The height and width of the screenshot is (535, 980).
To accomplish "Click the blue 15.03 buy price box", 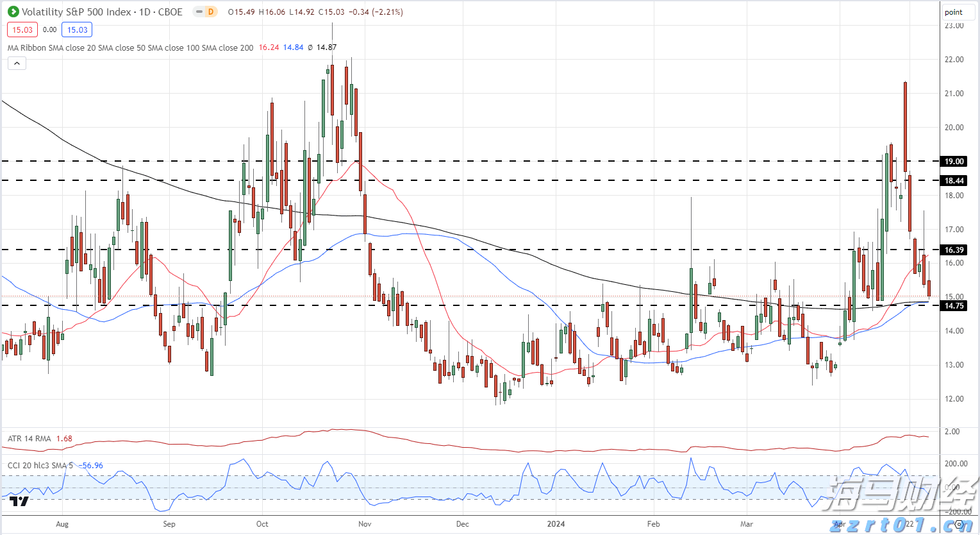I will click(77, 30).
